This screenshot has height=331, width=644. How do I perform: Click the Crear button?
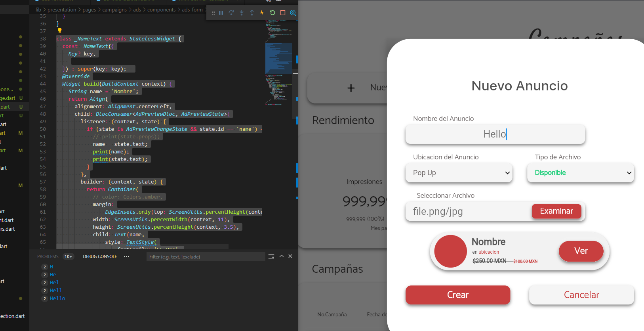point(458,295)
